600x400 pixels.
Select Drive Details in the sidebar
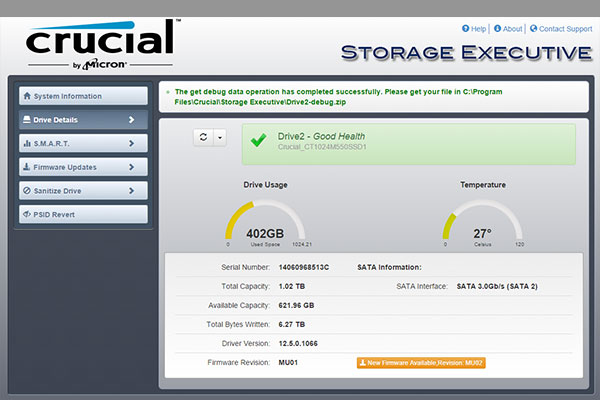point(83,120)
